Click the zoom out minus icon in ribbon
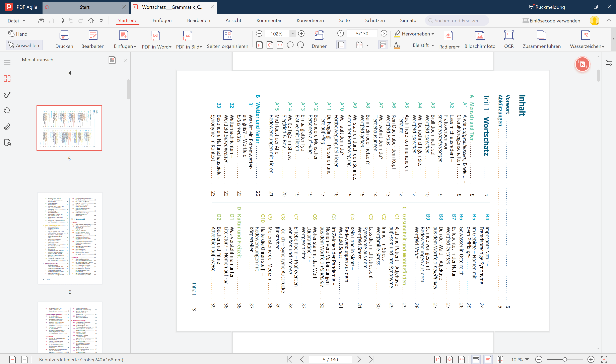The width and height of the screenshot is (616, 364). [259, 34]
